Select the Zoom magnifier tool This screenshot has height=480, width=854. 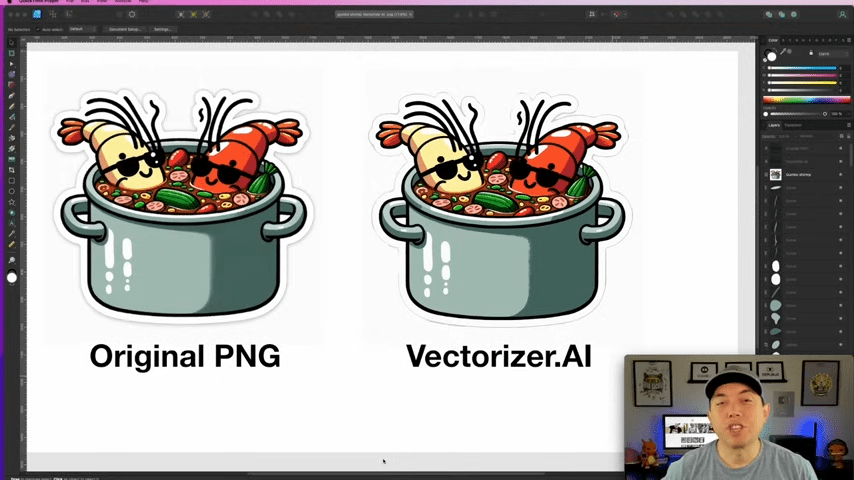[11, 260]
